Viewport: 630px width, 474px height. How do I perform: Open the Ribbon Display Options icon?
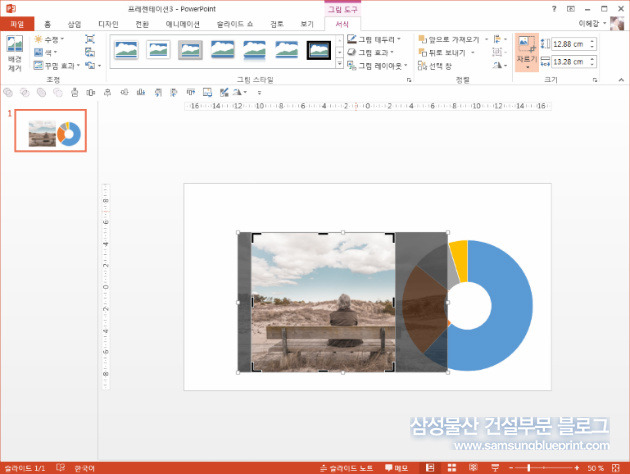(x=571, y=8)
